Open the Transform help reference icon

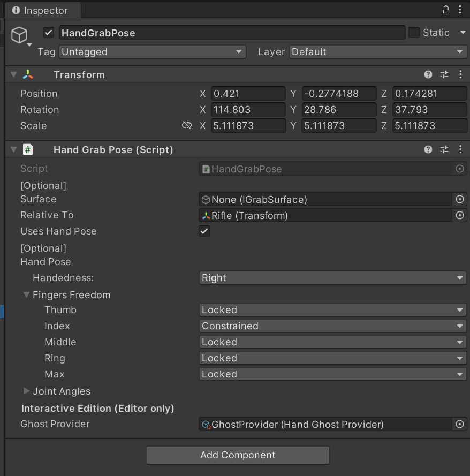pyautogui.click(x=428, y=74)
